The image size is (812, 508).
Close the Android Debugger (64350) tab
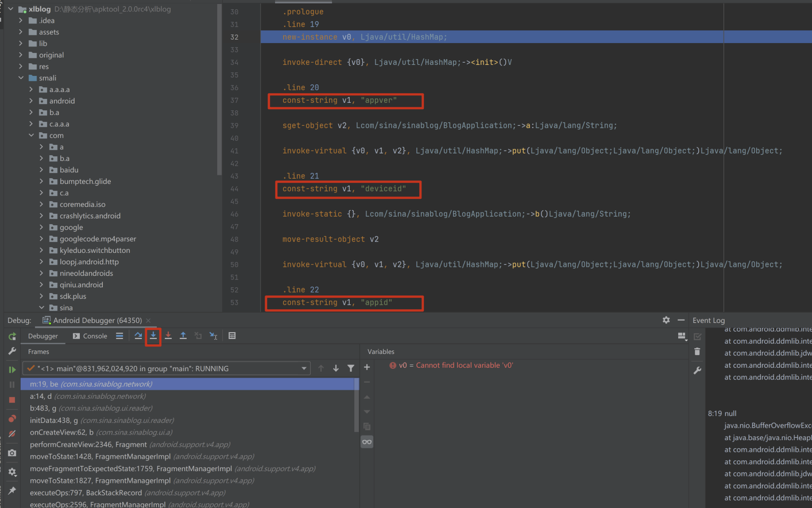[148, 321]
